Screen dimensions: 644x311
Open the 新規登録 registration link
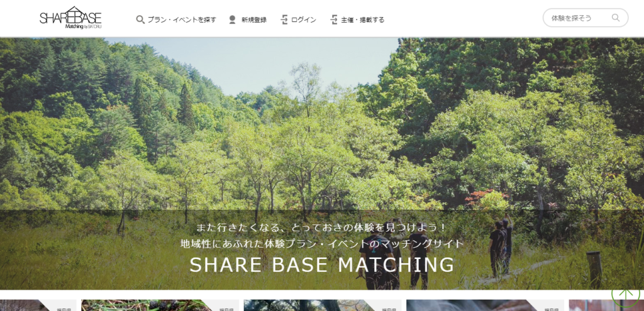tap(254, 19)
